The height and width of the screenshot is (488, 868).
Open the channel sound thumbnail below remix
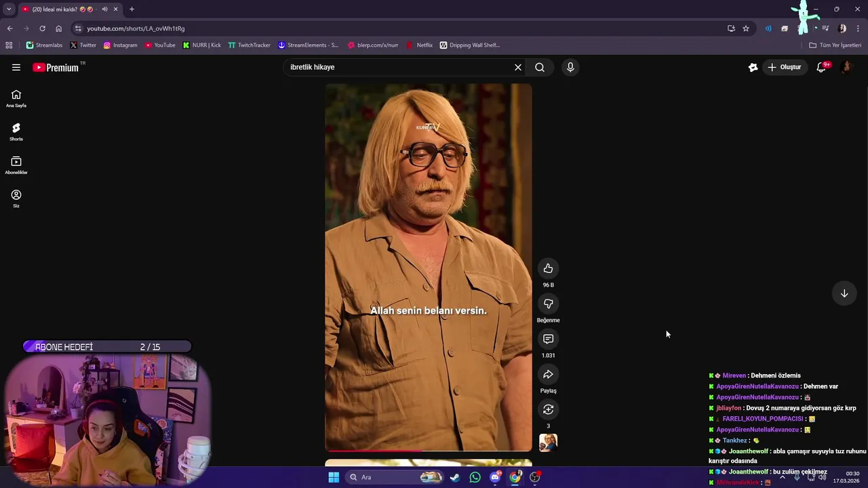(548, 443)
